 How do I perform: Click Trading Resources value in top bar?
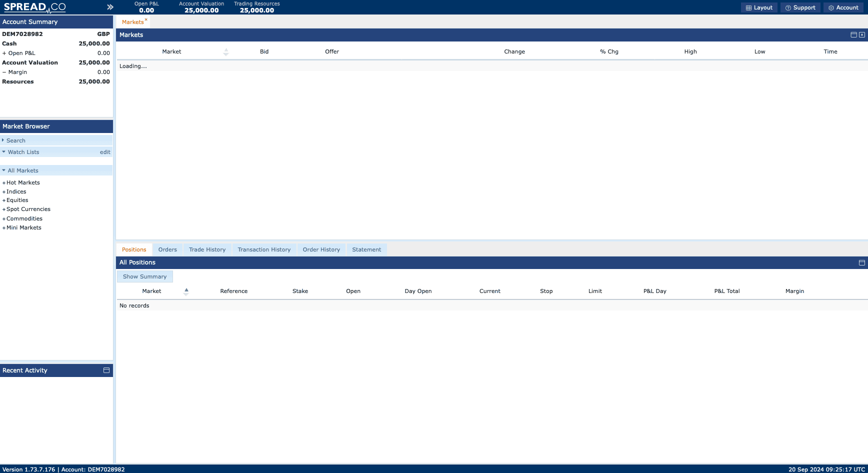point(257,10)
